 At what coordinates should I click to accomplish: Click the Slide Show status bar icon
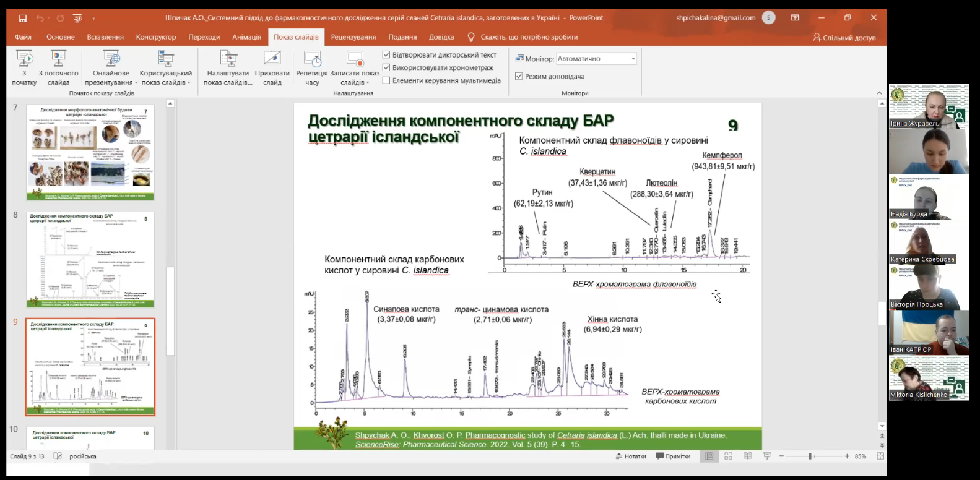(767, 456)
